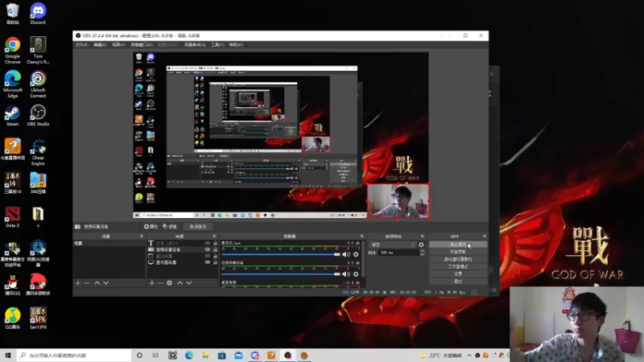Click the 退出 exit button

tap(458, 281)
